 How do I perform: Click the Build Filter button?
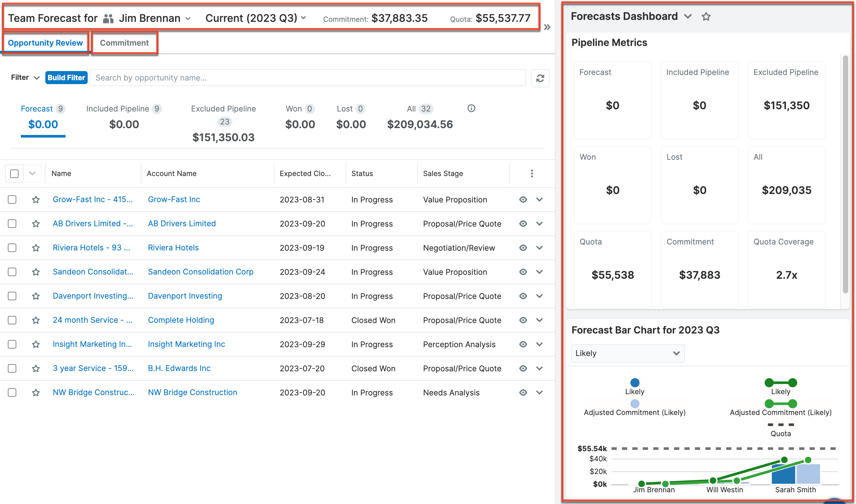[66, 78]
